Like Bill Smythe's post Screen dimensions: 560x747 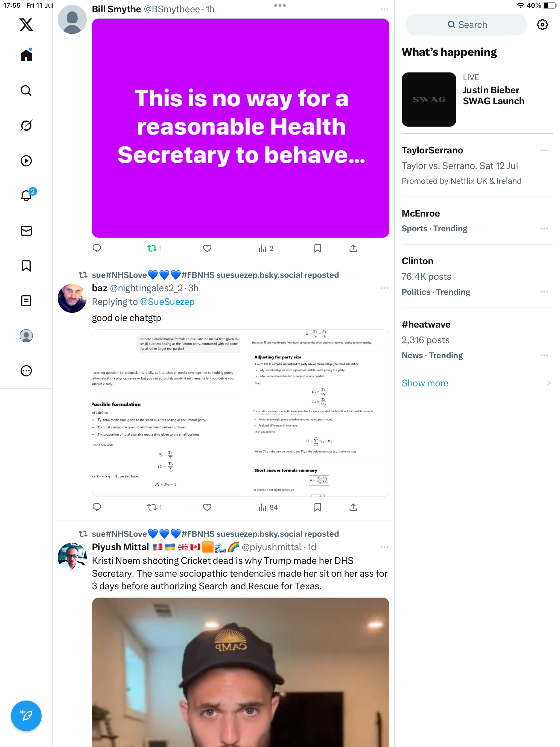pos(207,249)
